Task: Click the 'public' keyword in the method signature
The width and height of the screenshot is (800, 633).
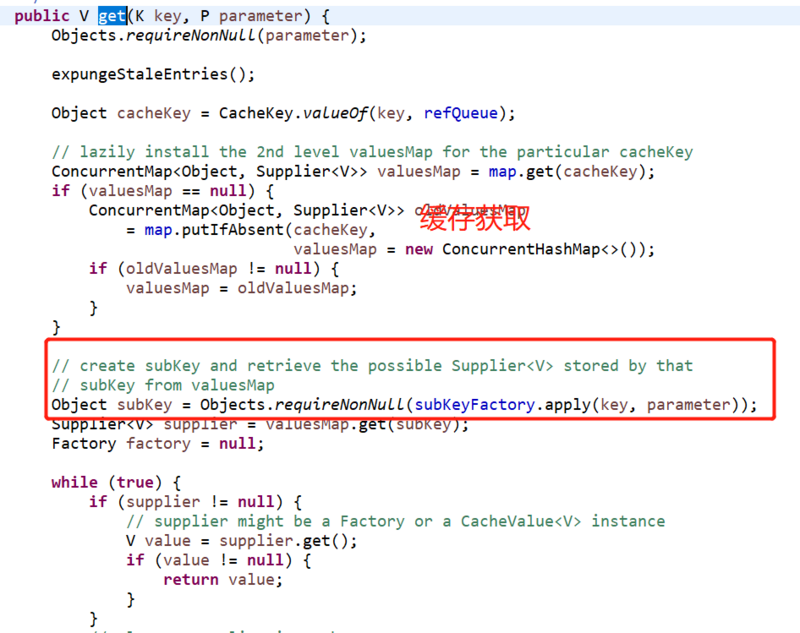Action: [x=42, y=16]
